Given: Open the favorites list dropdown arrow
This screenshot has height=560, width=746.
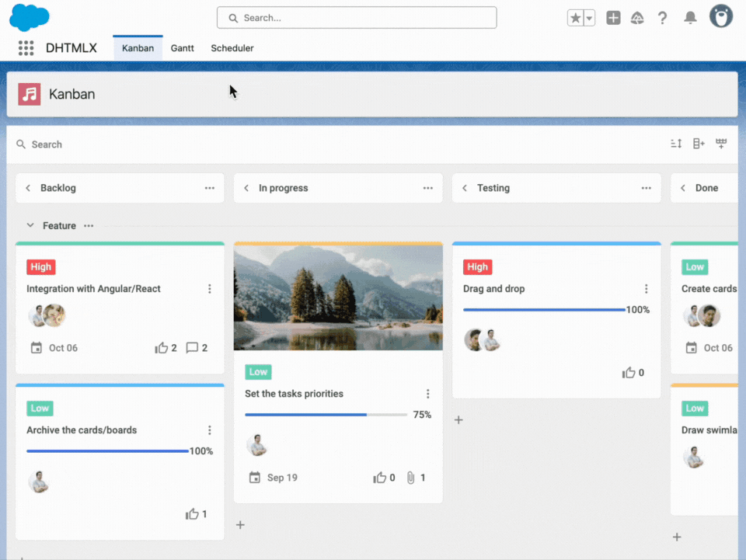Looking at the screenshot, I should point(590,18).
